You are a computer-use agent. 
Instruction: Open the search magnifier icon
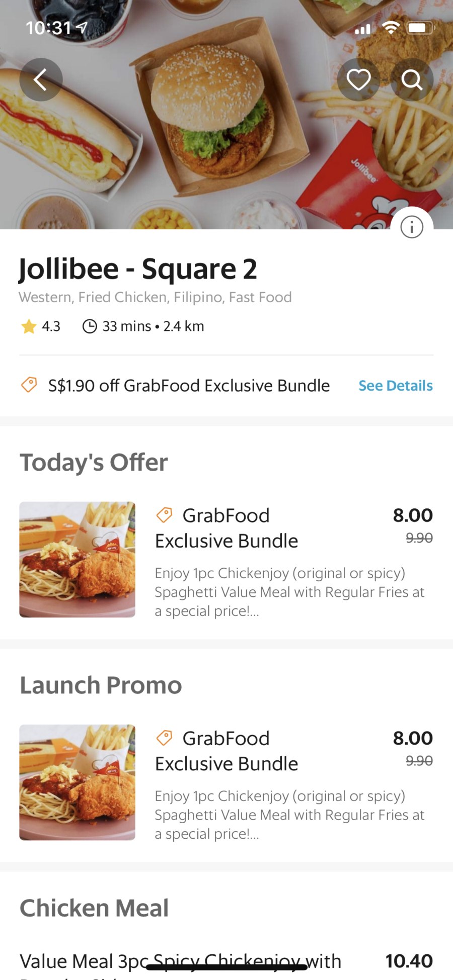click(x=412, y=79)
